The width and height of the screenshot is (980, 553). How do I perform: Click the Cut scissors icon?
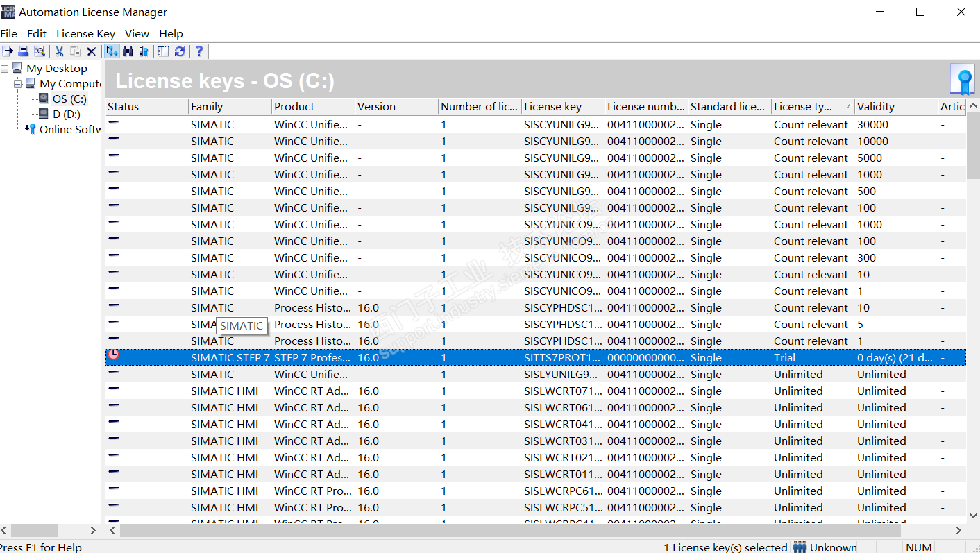pos(59,51)
